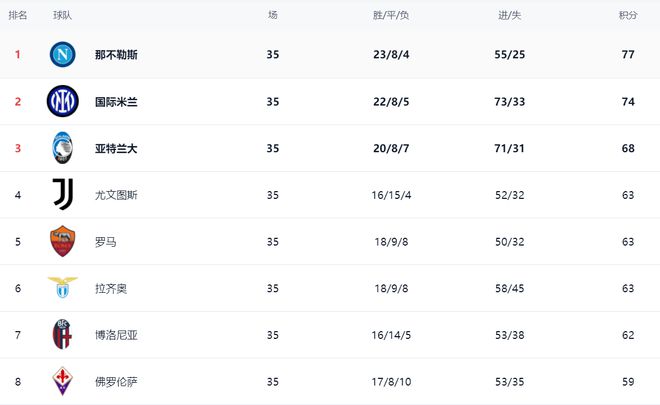
Task: Click the 胜/平/负 column header
Action: 391,15
